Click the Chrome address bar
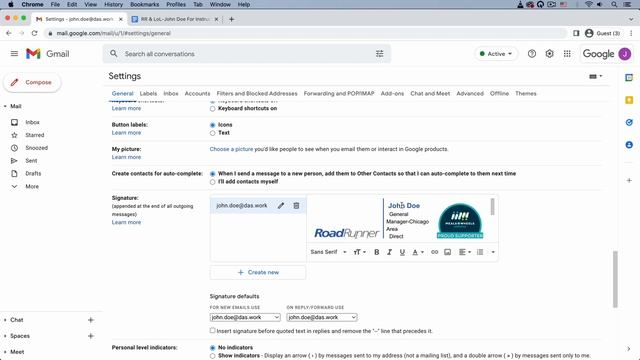 [x=305, y=33]
